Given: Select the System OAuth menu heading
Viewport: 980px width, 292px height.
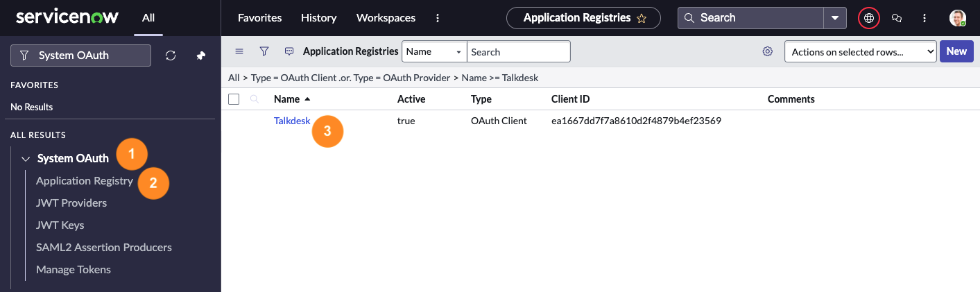Looking at the screenshot, I should click(73, 158).
